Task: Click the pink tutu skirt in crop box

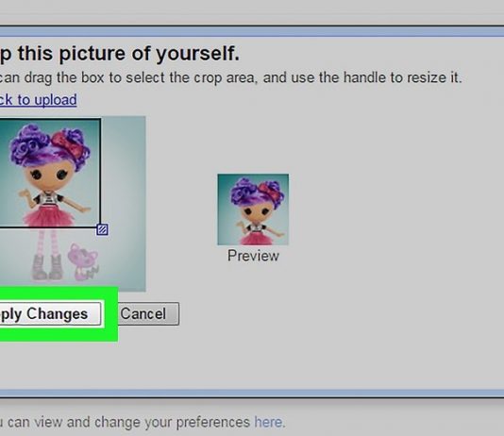Action: 49,214
